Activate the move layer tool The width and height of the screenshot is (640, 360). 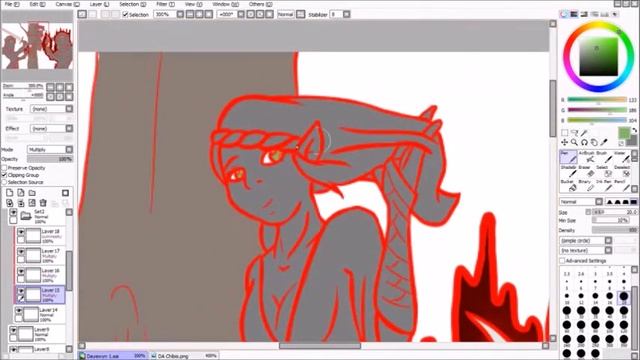pyautogui.click(x=564, y=142)
